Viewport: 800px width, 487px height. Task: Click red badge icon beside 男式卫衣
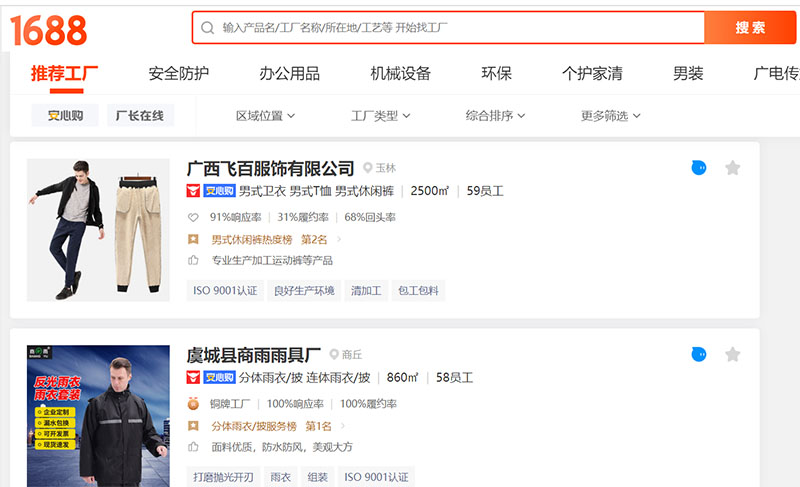193,191
